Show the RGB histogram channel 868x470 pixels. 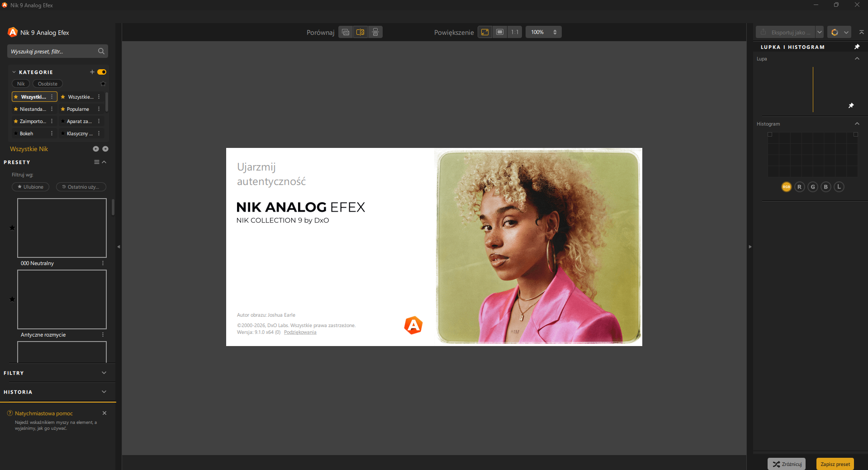click(x=786, y=187)
